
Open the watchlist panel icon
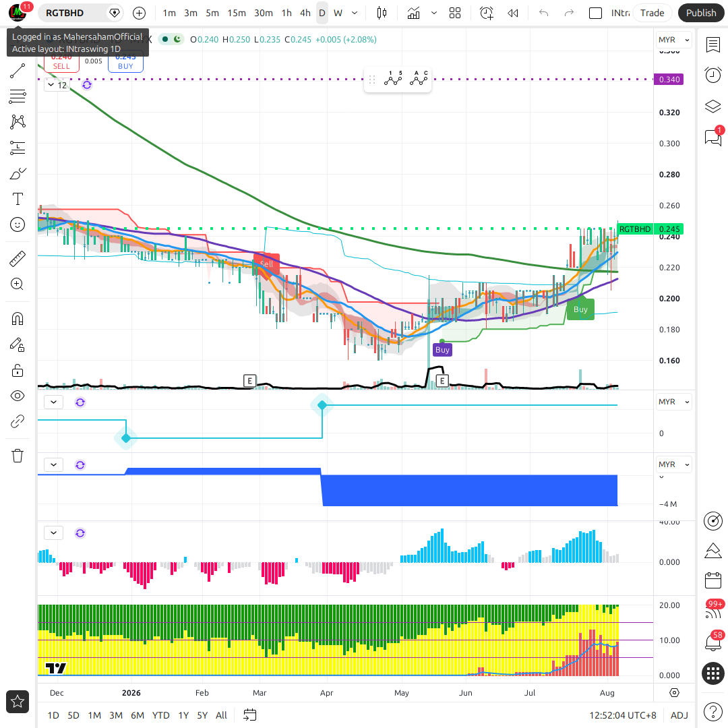tap(712, 45)
